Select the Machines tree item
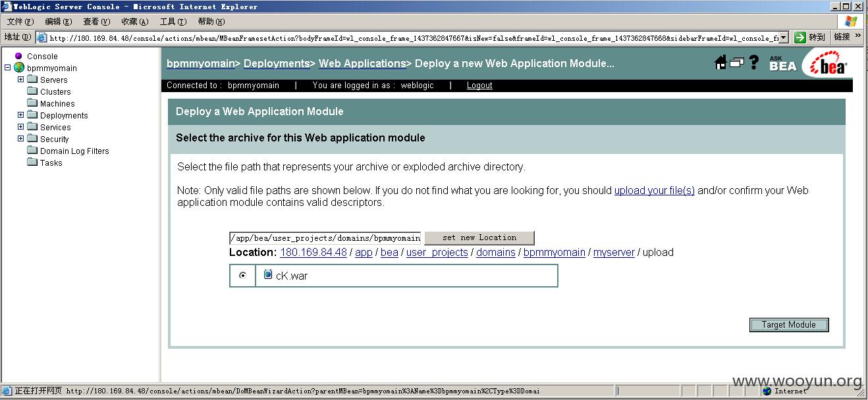Image resolution: width=868 pixels, height=400 pixels. (57, 103)
